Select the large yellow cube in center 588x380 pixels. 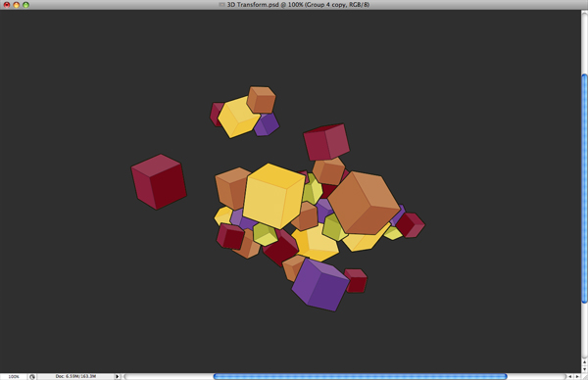[273, 196]
